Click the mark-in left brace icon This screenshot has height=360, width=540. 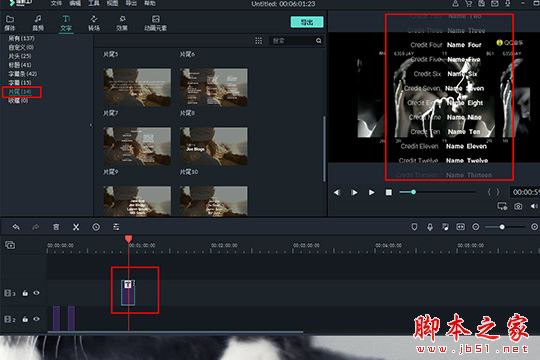pos(489,192)
